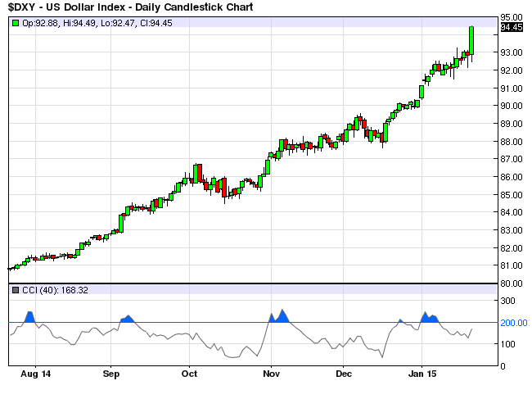
Task: Click the green price legend square
Action: pyautogui.click(x=16, y=23)
